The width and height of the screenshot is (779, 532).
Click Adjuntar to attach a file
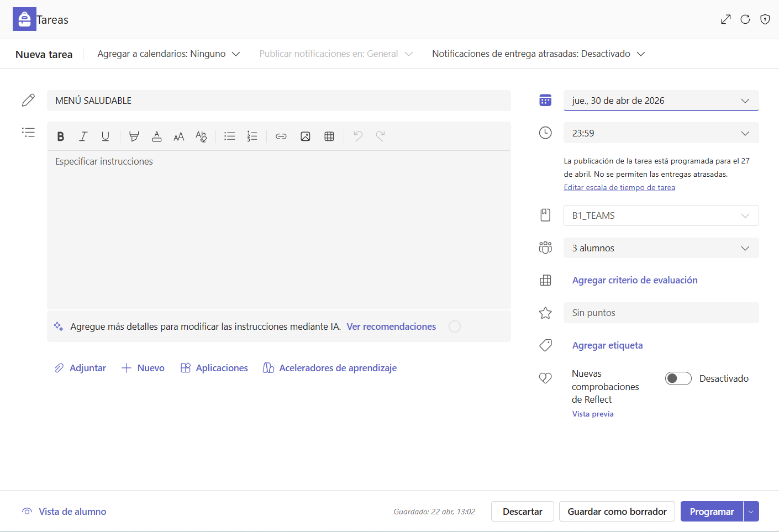(x=80, y=368)
